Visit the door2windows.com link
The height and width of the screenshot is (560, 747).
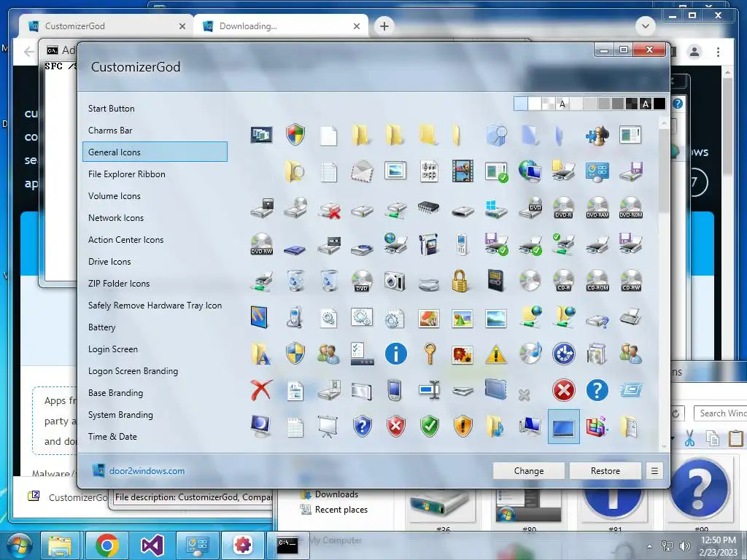[x=147, y=471]
